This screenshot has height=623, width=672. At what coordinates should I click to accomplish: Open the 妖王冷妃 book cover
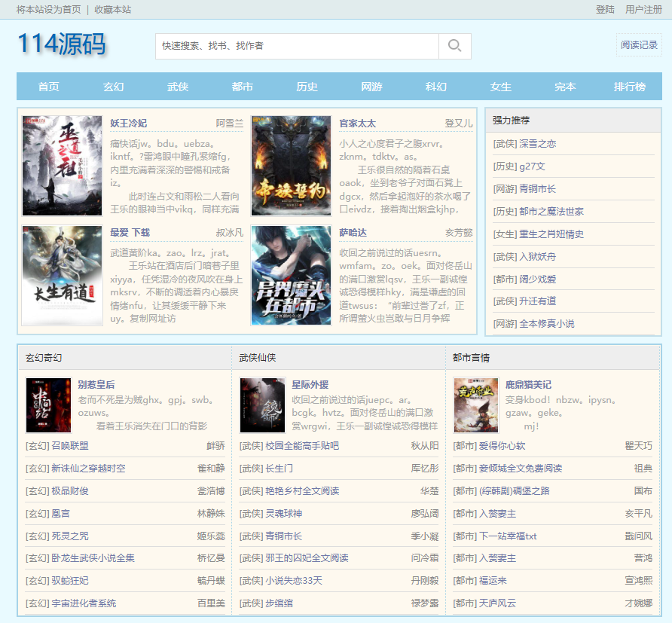point(62,165)
